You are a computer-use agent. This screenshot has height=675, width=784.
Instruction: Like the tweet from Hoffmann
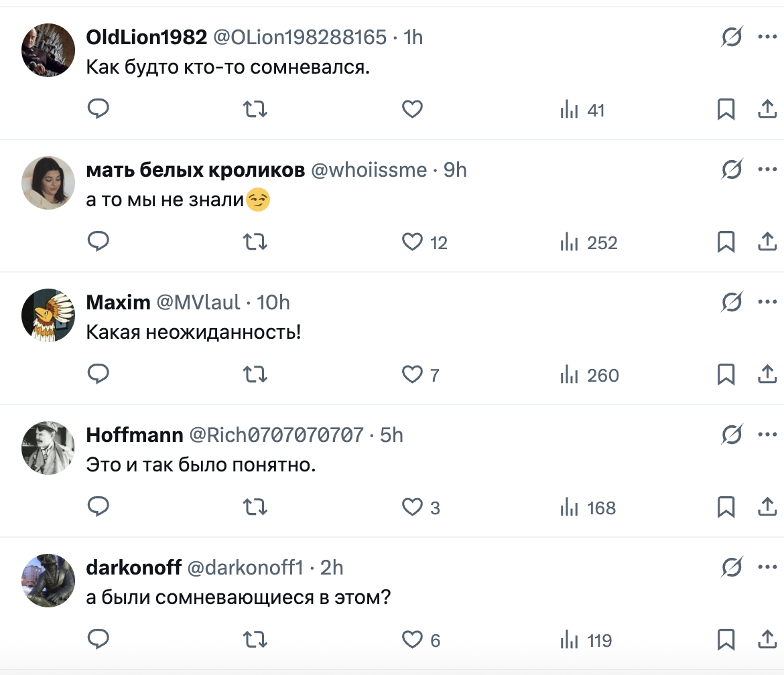click(x=412, y=508)
